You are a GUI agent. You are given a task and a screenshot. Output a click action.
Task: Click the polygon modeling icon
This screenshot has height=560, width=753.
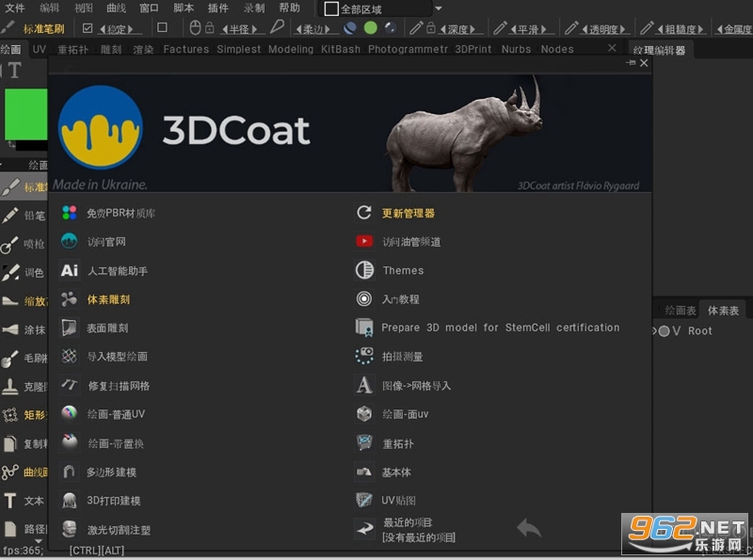(69, 472)
